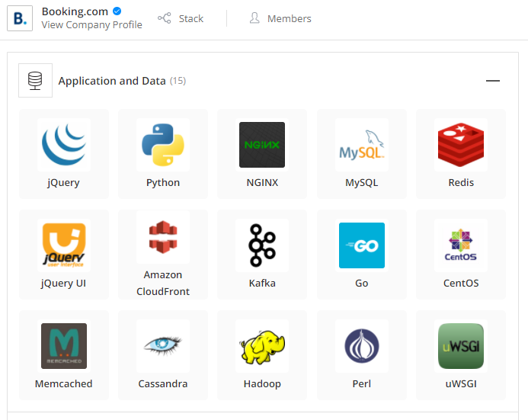This screenshot has height=420, width=528.
Task: Click the Stack share-nodes icon
Action: 165,18
